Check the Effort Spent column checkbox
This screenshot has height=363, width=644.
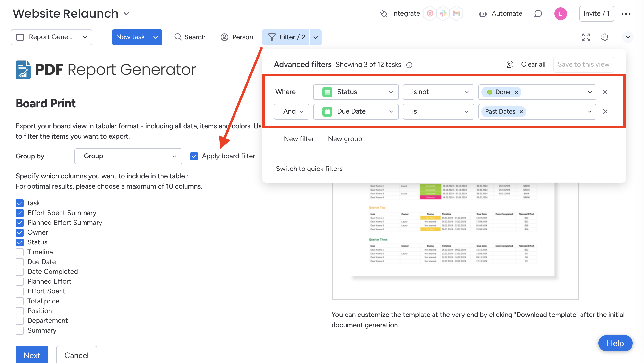point(20,291)
